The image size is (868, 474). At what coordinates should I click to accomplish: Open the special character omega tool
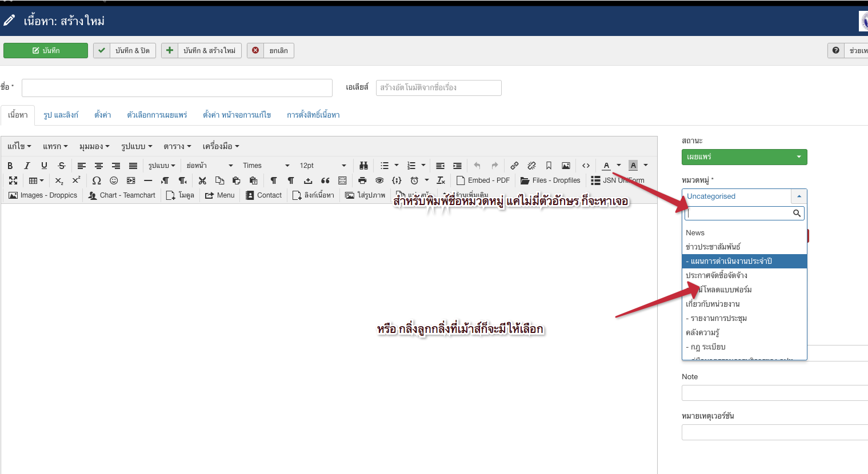coord(97,180)
